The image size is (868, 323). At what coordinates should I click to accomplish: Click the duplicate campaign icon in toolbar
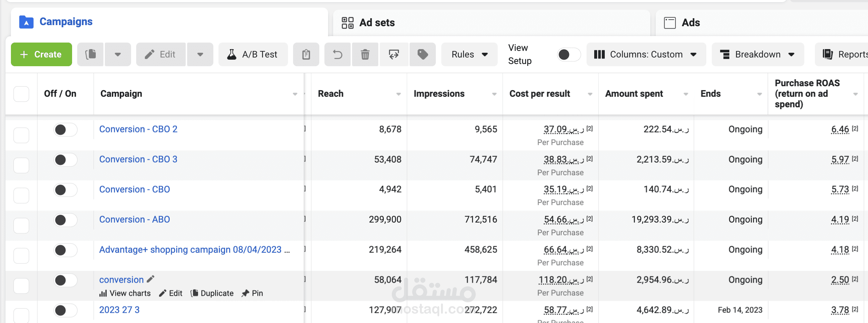[x=91, y=55]
